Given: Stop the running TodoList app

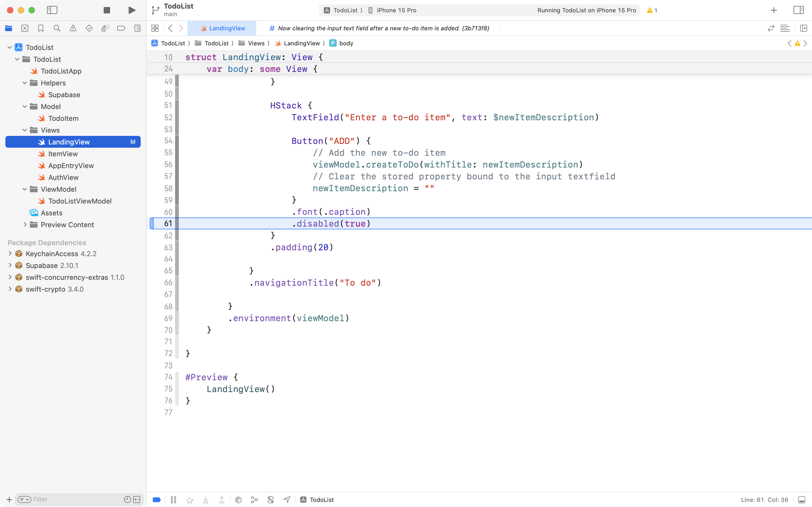Looking at the screenshot, I should pyautogui.click(x=107, y=10).
